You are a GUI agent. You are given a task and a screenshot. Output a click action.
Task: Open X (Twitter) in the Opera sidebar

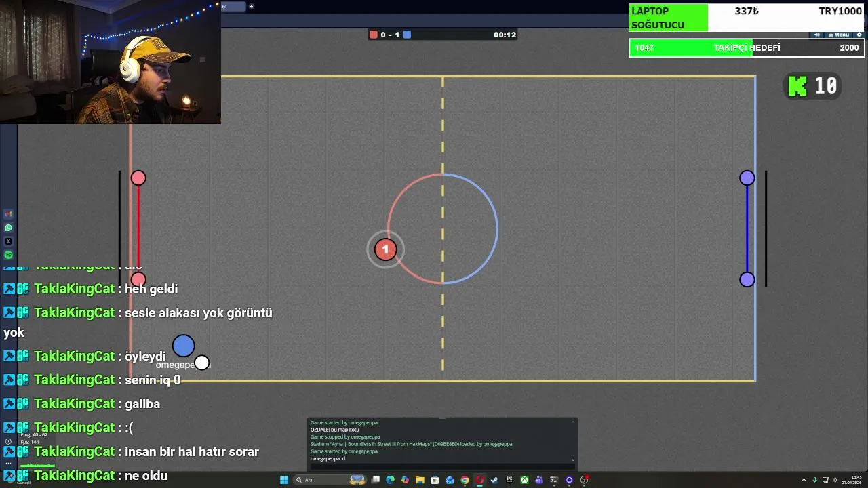[x=8, y=241]
